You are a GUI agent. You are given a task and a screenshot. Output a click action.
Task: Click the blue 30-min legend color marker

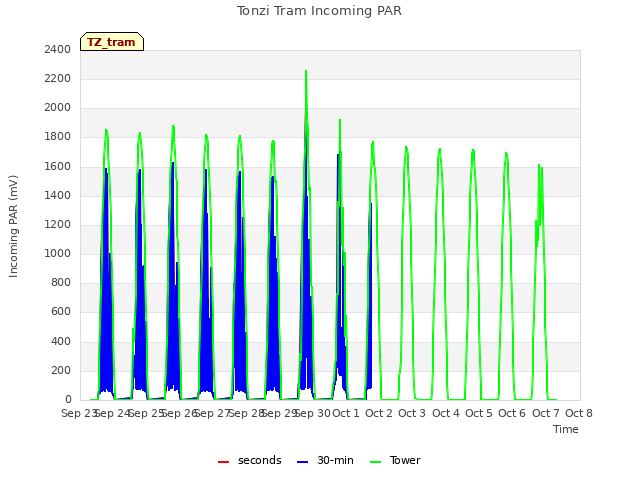pyautogui.click(x=302, y=462)
